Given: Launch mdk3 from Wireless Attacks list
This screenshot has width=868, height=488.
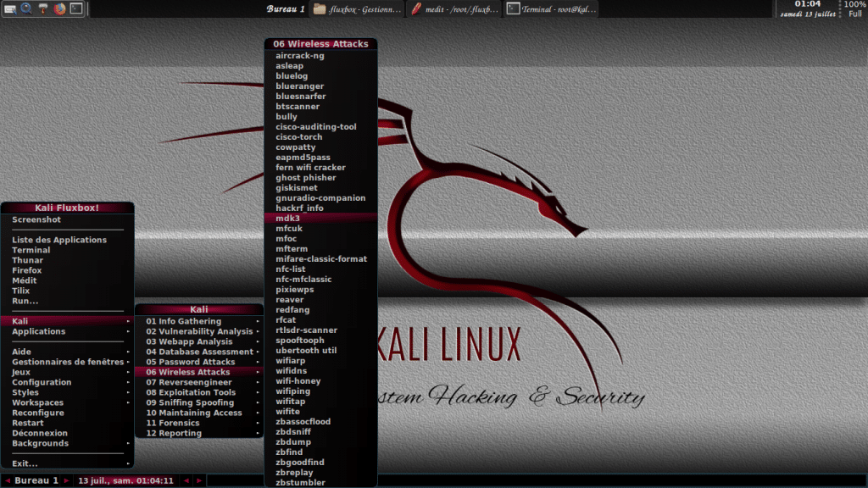Looking at the screenshot, I should coord(321,219).
